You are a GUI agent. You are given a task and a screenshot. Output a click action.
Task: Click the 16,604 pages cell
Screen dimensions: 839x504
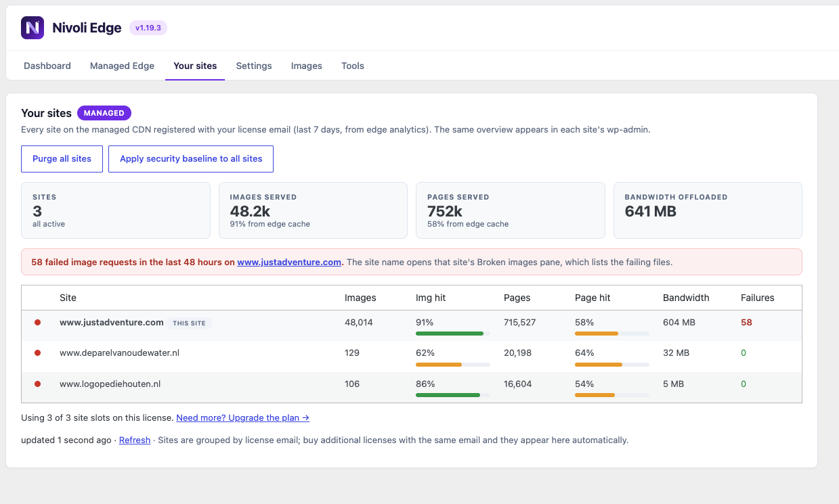[518, 384]
